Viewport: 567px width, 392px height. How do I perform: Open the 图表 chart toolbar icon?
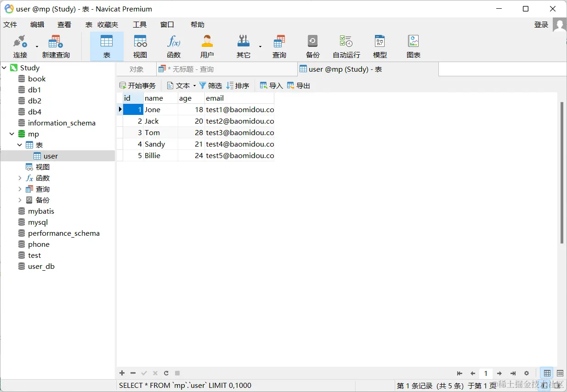pos(414,46)
